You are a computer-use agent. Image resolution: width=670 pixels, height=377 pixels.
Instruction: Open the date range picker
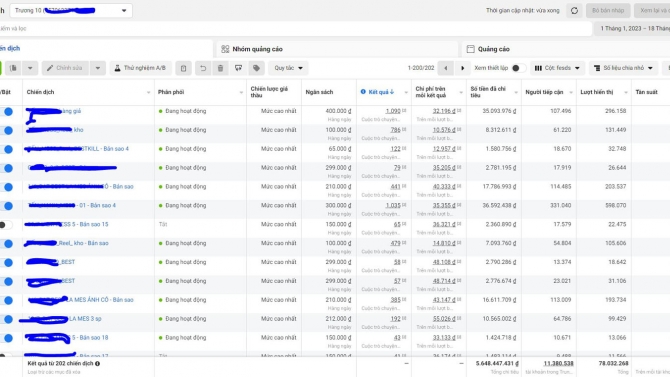coord(632,29)
